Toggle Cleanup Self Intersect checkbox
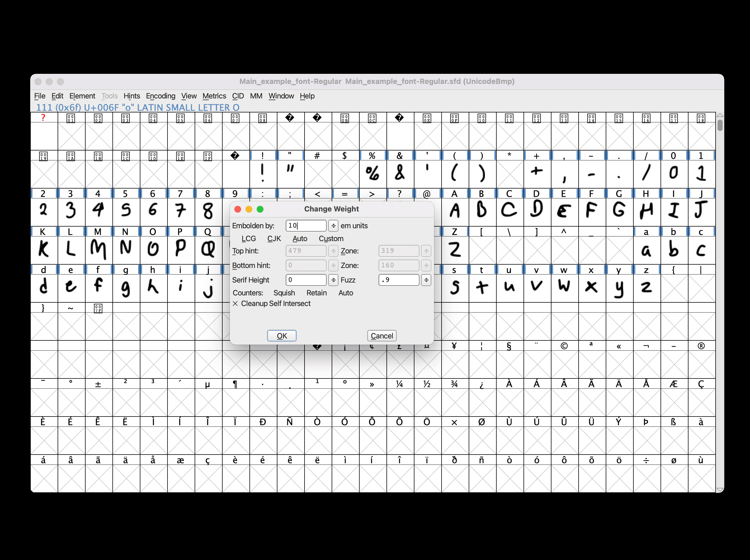This screenshot has height=560, width=750. 272,304
